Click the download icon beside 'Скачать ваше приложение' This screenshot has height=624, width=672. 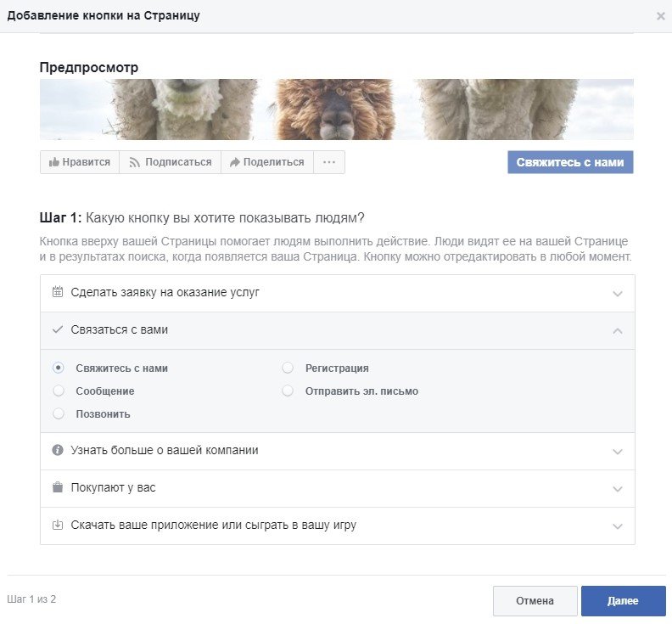(x=58, y=525)
